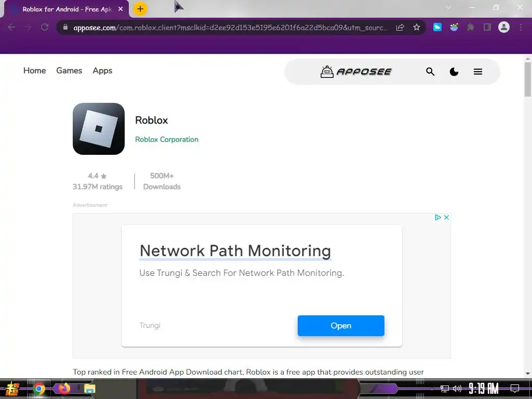Click the 500M+ Downloads stat

[162, 181]
